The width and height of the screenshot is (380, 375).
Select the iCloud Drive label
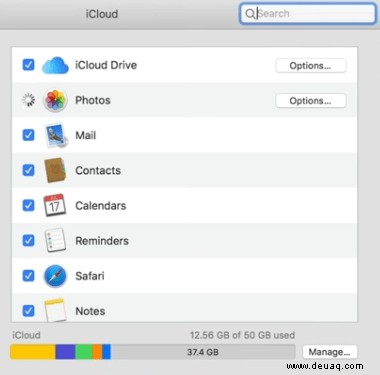[x=106, y=65]
